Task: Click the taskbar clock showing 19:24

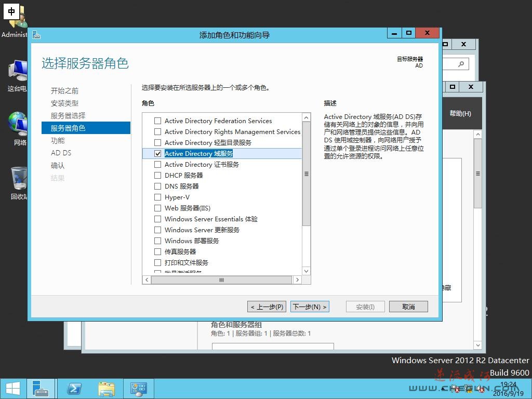Action: (x=508, y=389)
